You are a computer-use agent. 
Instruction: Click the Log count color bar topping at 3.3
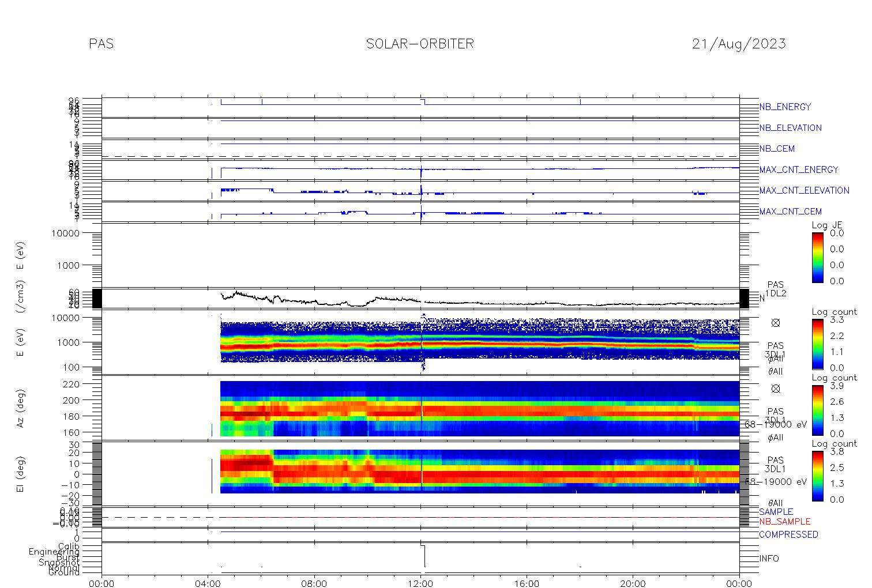coord(818,344)
